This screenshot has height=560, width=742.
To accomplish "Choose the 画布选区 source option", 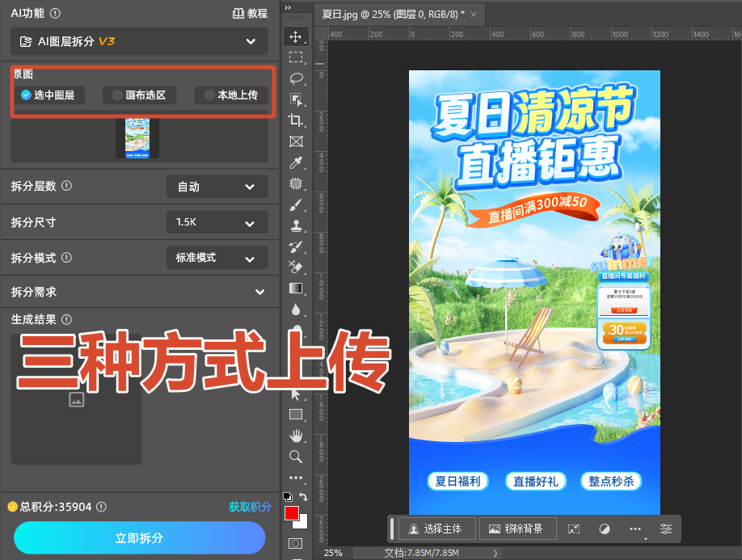I will (x=140, y=95).
